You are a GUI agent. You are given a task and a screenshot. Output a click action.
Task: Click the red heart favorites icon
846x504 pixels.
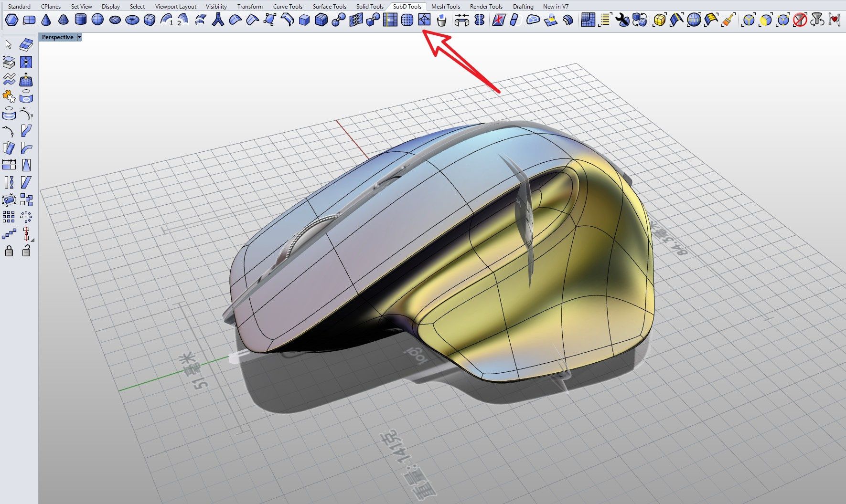pos(834,20)
